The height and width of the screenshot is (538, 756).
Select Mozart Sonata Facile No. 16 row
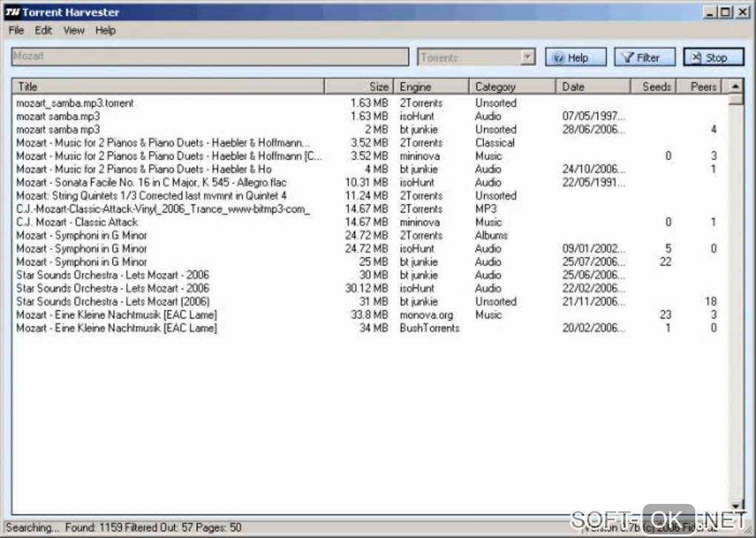369,182
